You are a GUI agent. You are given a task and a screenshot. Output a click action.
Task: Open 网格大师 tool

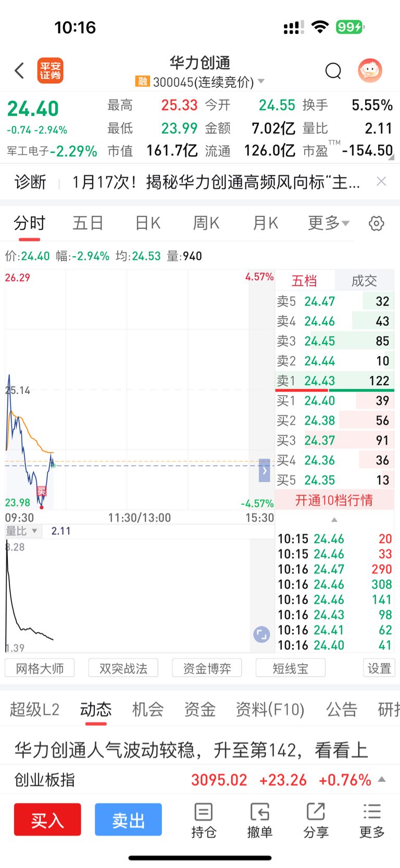pos(40,668)
